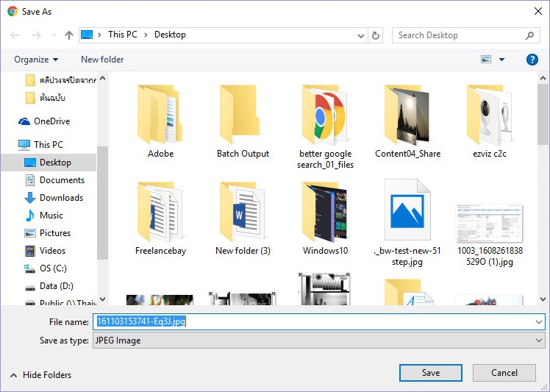The width and height of the screenshot is (550, 392).
Task: Click the search magnifier icon
Action: 529,35
